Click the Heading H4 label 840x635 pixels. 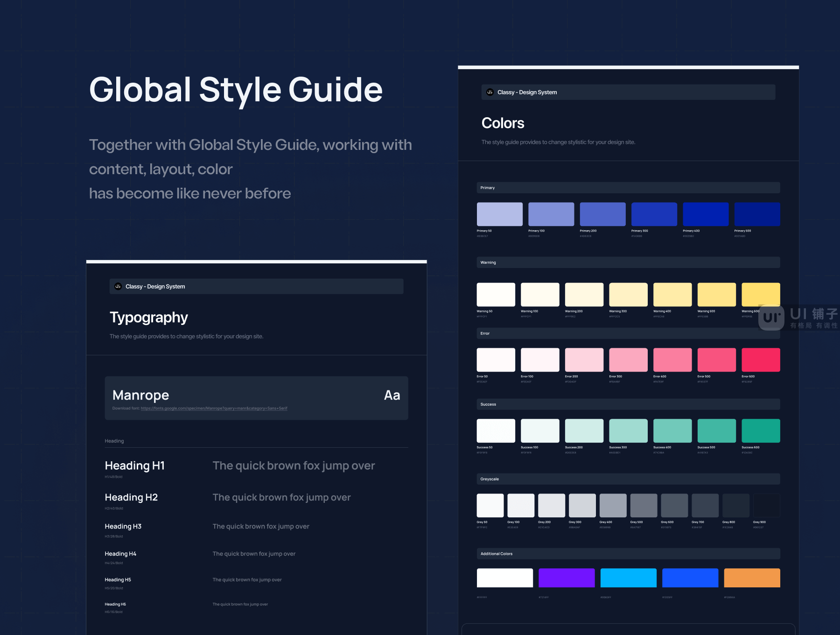120,554
